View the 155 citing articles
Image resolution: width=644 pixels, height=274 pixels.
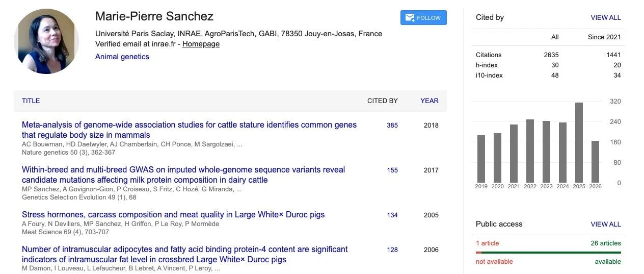pos(392,170)
